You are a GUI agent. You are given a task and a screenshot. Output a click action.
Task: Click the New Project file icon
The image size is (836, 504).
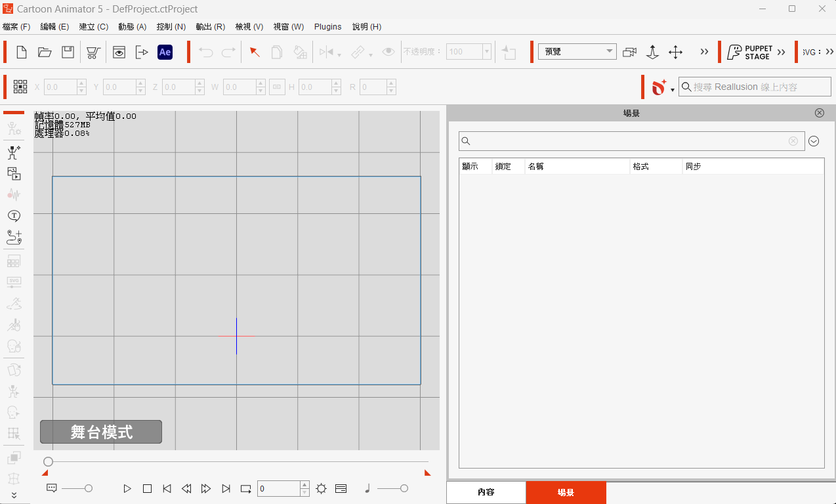click(22, 52)
